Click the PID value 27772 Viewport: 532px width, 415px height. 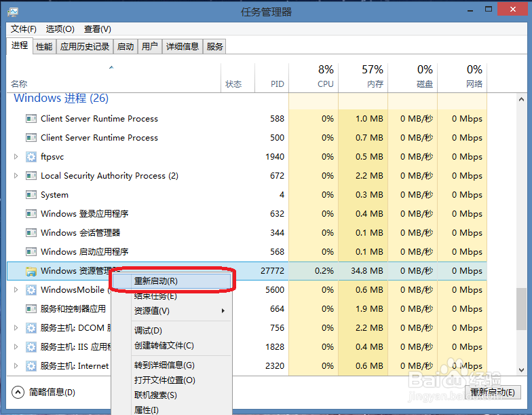(x=272, y=270)
